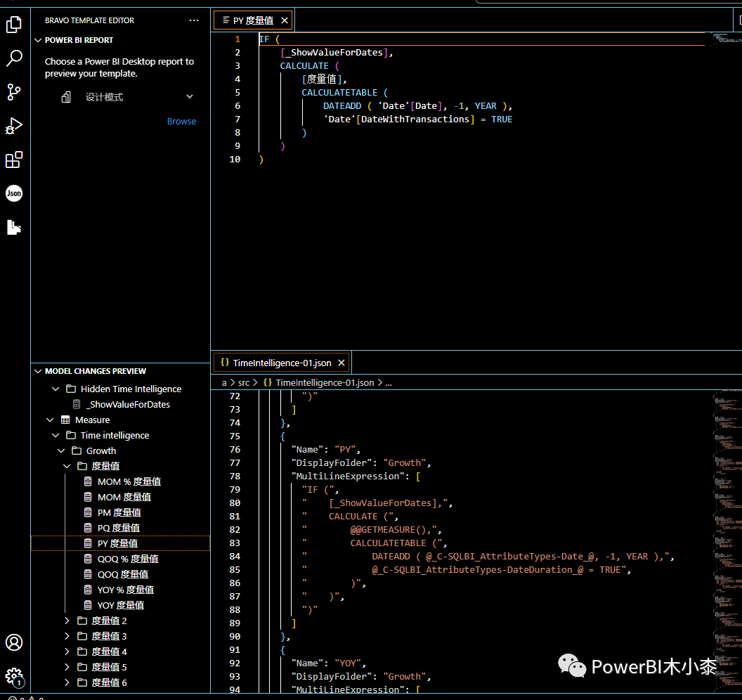Open the Manage settings gear icon

click(14, 676)
